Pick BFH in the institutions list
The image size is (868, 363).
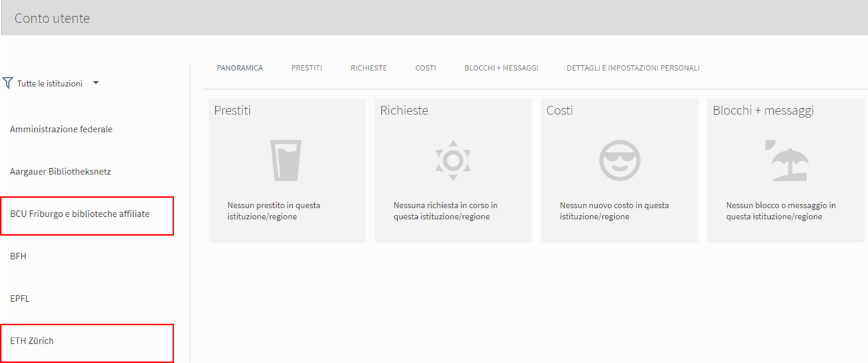[18, 256]
